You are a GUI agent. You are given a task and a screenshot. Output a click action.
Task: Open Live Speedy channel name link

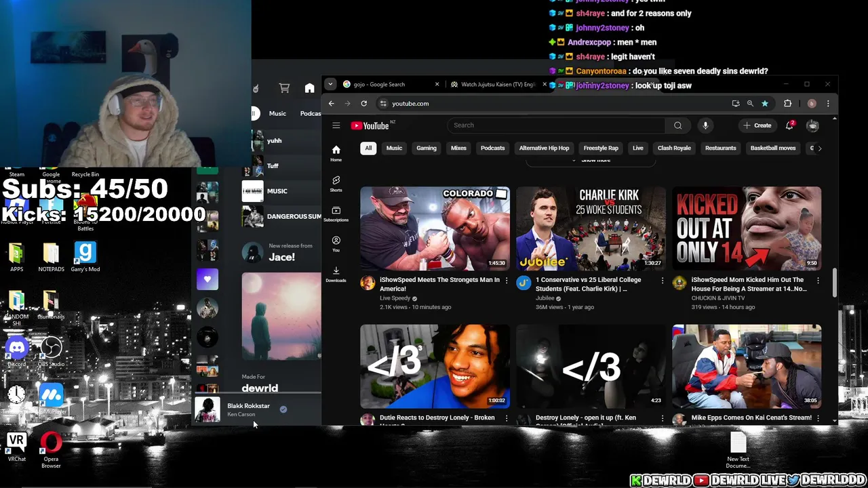pyautogui.click(x=394, y=298)
